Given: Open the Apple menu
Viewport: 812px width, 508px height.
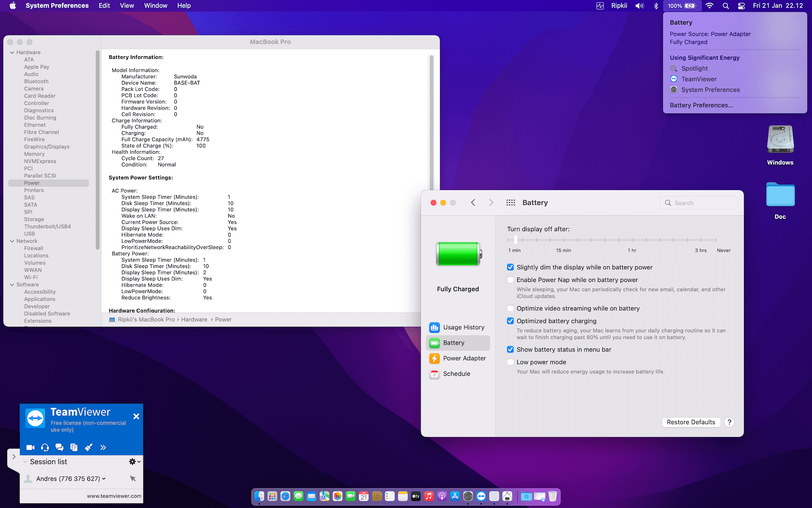Looking at the screenshot, I should coord(13,6).
